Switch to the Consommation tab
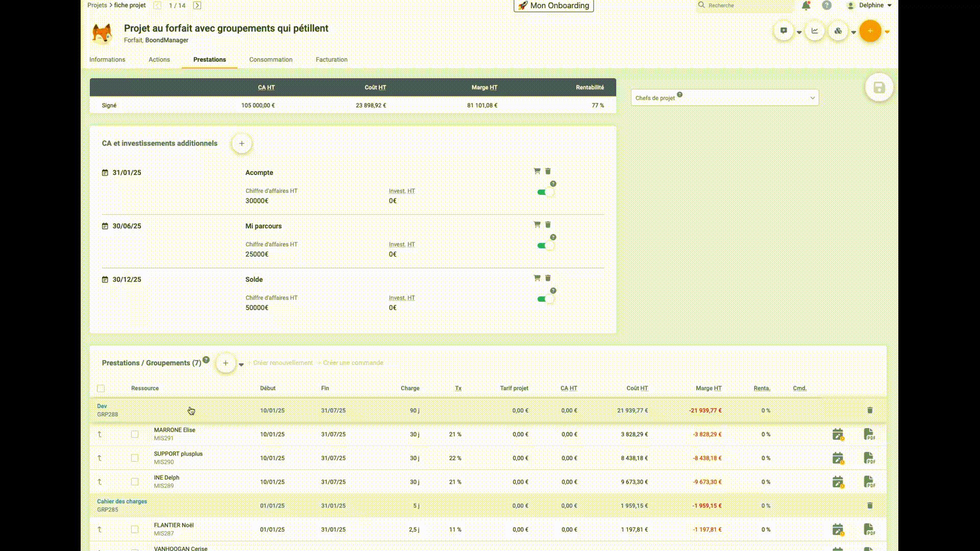This screenshot has width=980, height=551. tap(271, 60)
